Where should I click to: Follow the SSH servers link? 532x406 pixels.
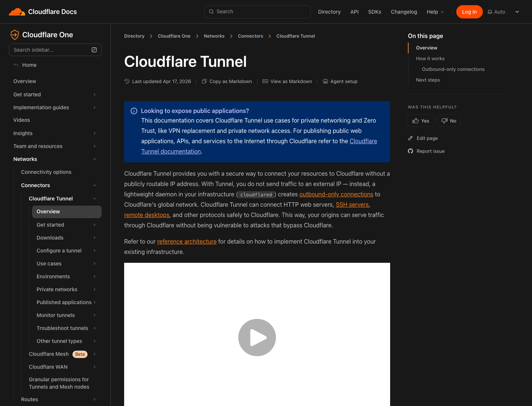352,204
